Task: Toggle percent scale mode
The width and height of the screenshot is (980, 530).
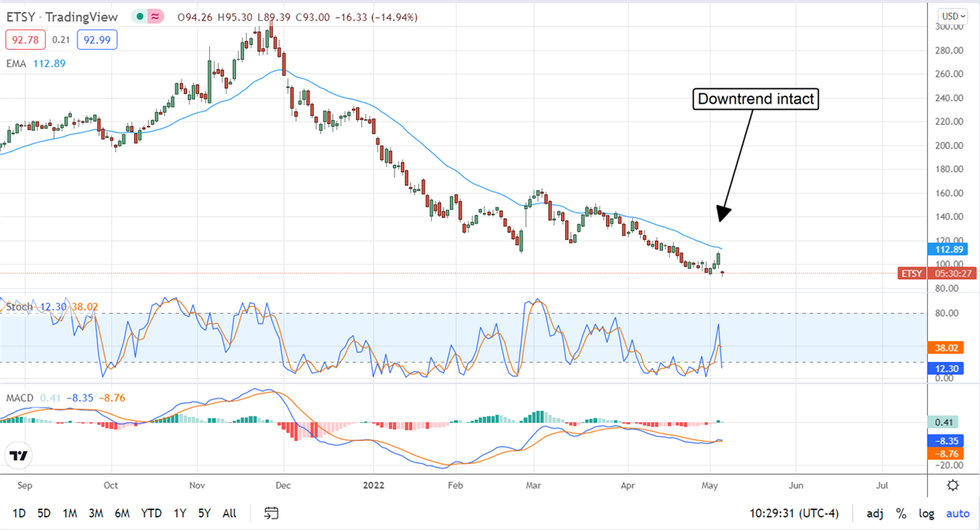Action: click(x=901, y=514)
